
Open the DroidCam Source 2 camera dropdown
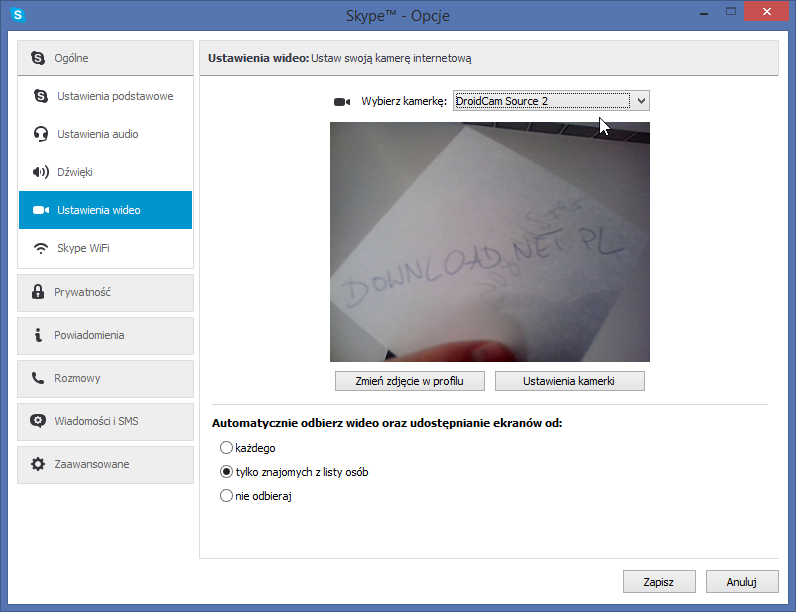tap(551, 101)
